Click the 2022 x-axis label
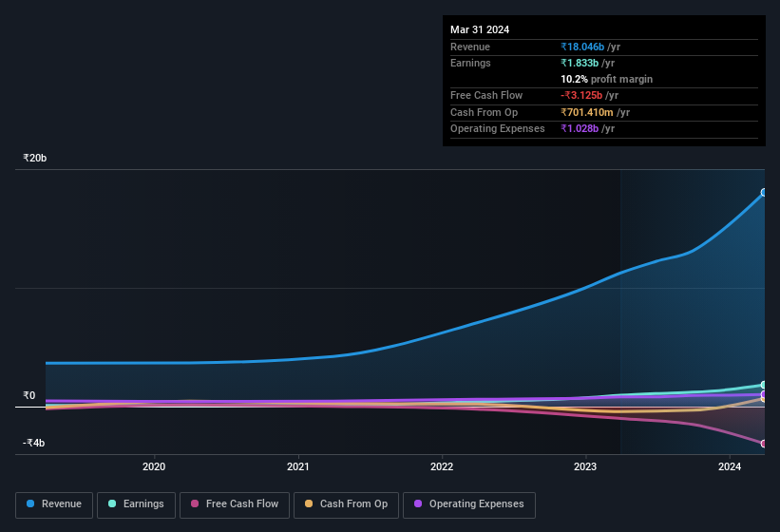The width and height of the screenshot is (780, 532). pos(442,466)
